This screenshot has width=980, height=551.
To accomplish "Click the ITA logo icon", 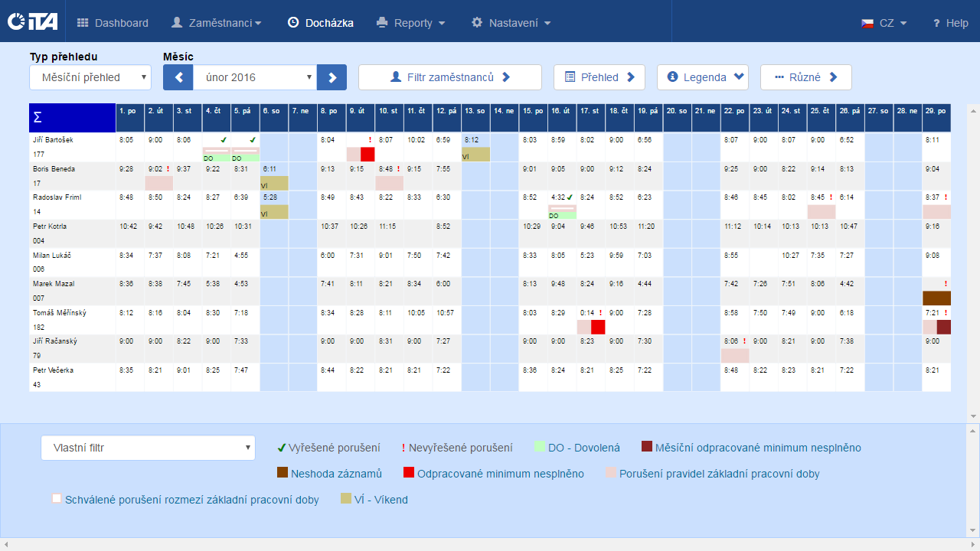I will point(32,22).
